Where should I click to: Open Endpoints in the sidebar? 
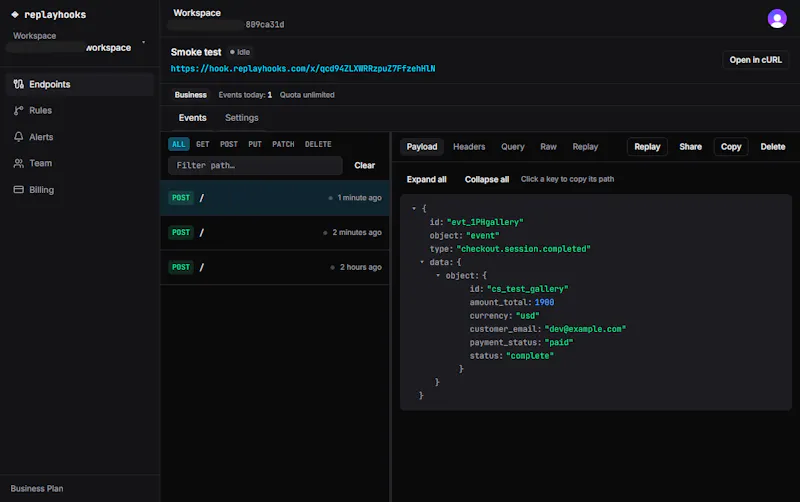80,84
